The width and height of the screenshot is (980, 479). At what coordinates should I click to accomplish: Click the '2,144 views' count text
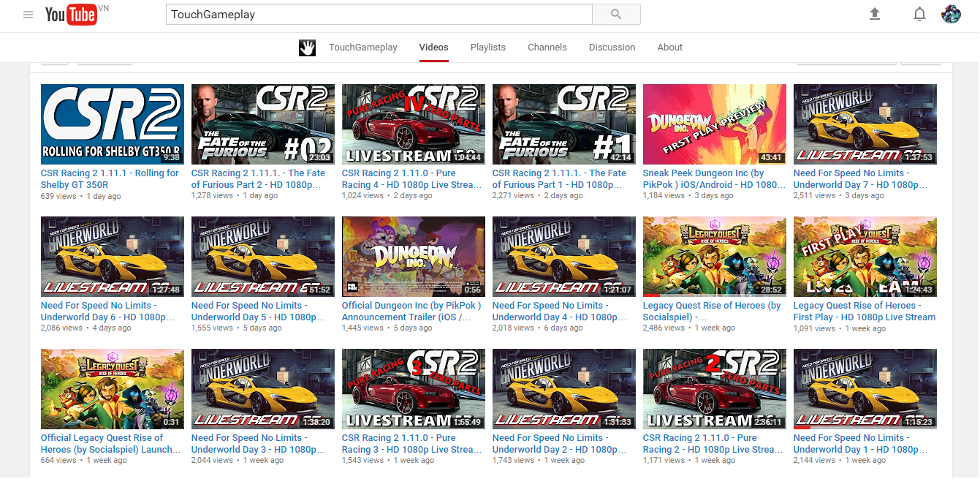pos(815,461)
